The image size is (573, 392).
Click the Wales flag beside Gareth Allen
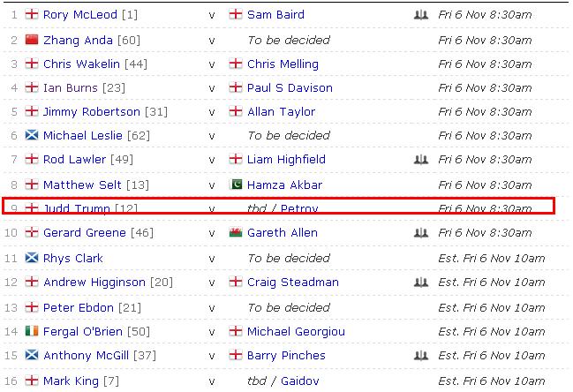click(x=236, y=233)
